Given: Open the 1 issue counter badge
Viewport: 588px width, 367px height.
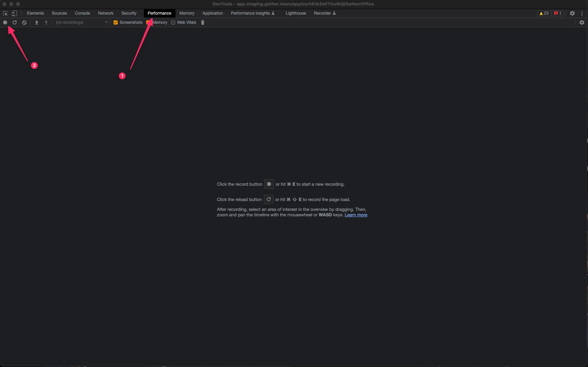Looking at the screenshot, I should [x=558, y=13].
